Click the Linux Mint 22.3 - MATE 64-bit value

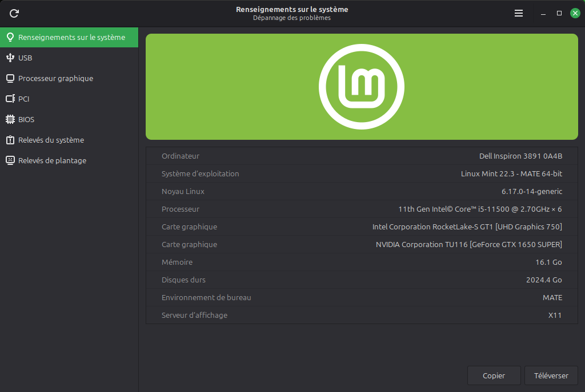[511, 173]
